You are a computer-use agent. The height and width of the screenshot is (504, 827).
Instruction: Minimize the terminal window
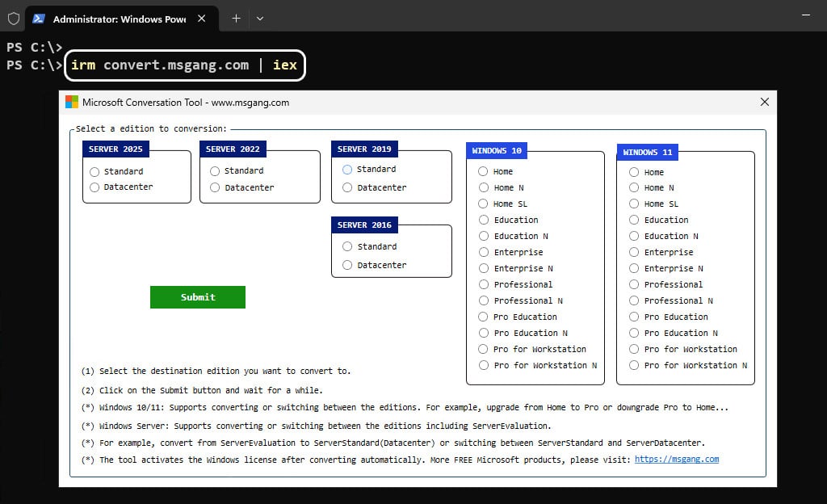click(x=806, y=15)
